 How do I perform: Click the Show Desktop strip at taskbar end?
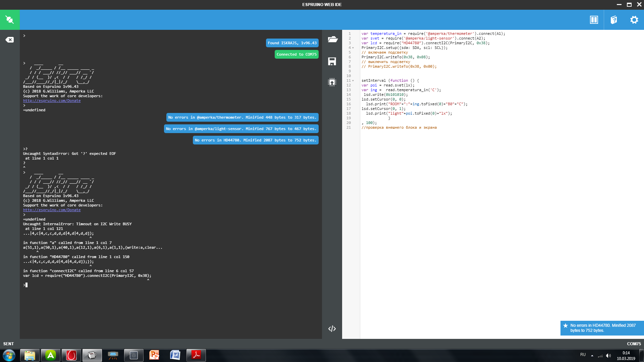click(642, 355)
